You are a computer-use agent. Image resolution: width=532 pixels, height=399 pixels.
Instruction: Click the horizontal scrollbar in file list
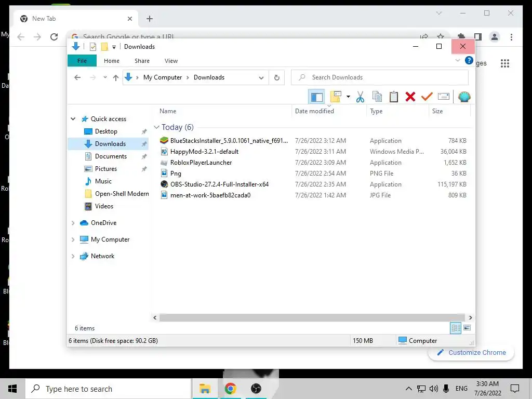312,317
